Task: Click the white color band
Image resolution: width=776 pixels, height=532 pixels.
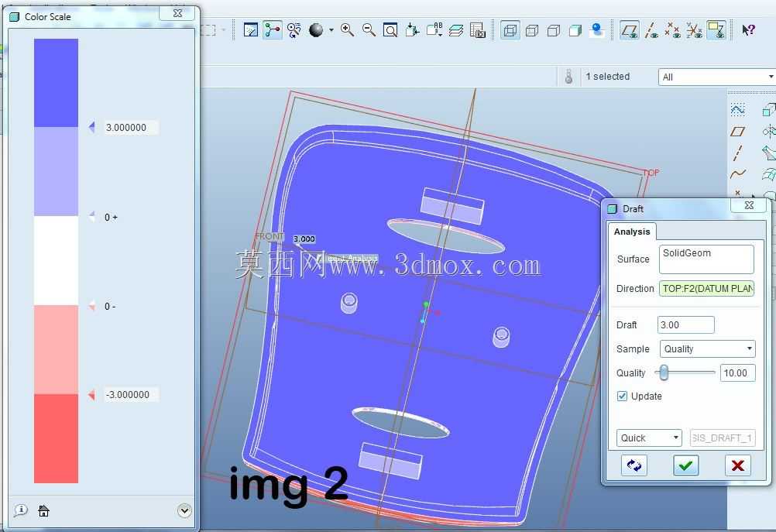Action: pos(56,261)
